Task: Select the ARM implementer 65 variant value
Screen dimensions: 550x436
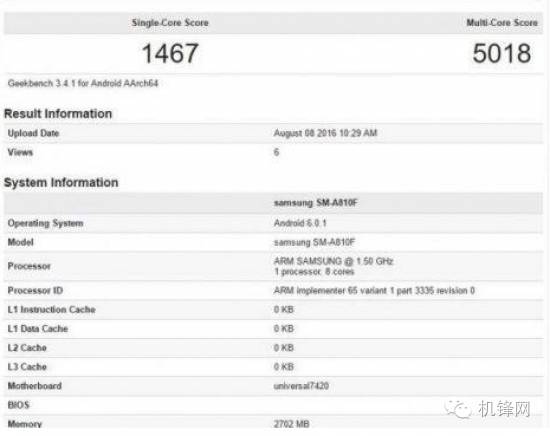Action: coord(374,291)
